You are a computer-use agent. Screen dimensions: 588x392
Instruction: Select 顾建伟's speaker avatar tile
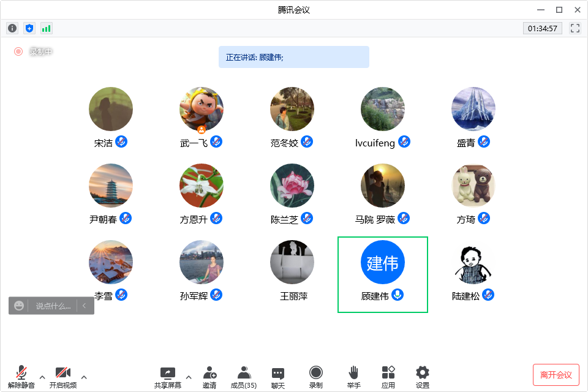click(383, 263)
